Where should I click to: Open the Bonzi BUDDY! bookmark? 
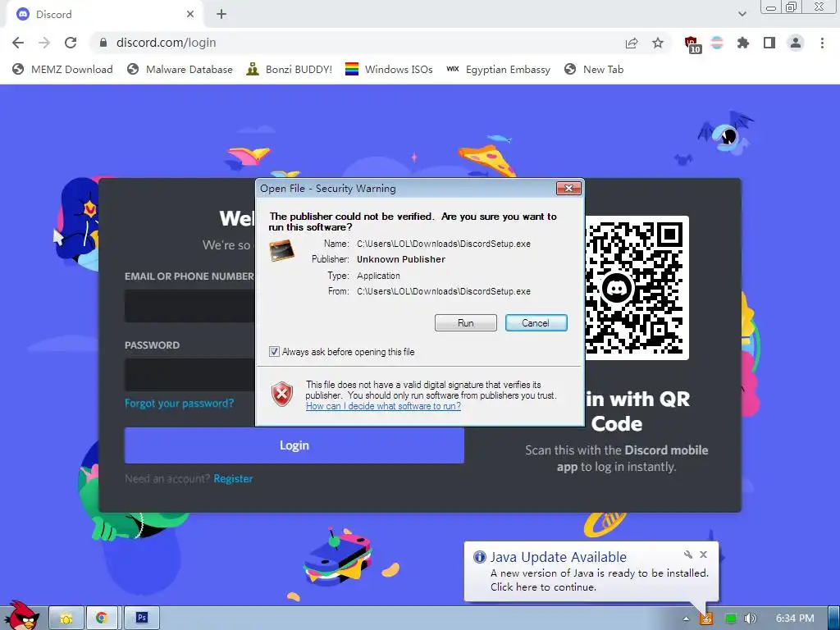click(x=290, y=69)
